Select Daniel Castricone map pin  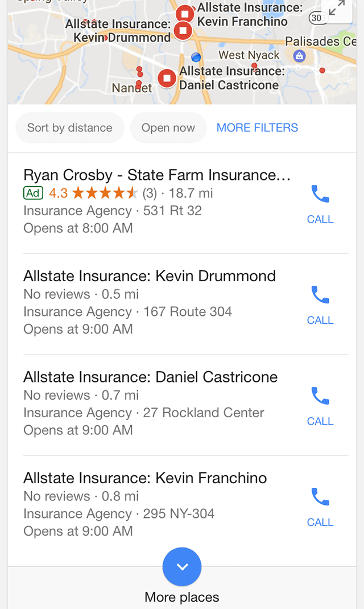(167, 78)
